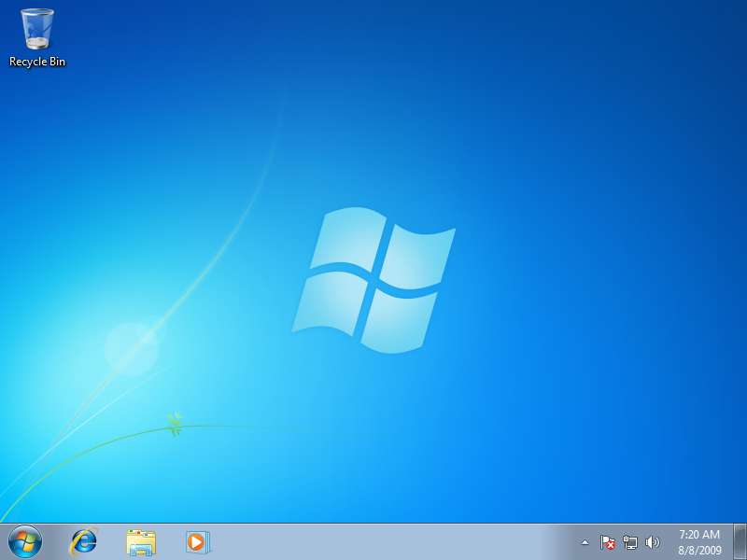The image size is (747, 560).
Task: Launch Windows Media Player from taskbar
Action: 198,541
